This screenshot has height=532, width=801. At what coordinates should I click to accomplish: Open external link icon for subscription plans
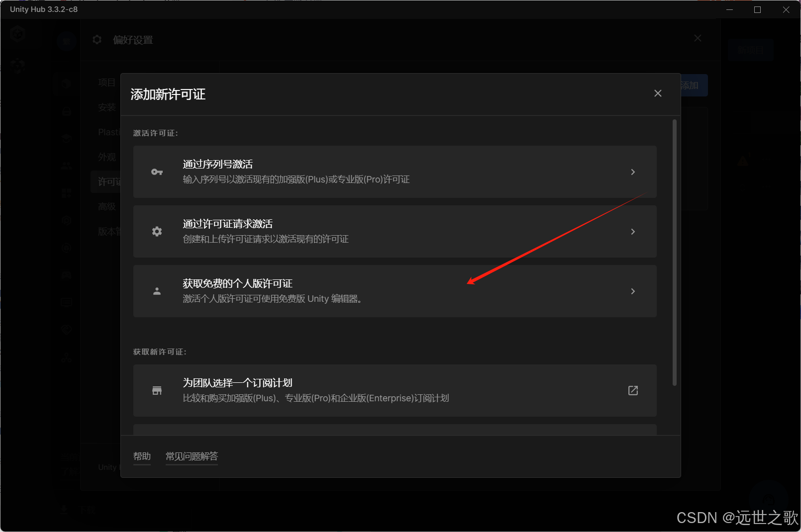633,391
